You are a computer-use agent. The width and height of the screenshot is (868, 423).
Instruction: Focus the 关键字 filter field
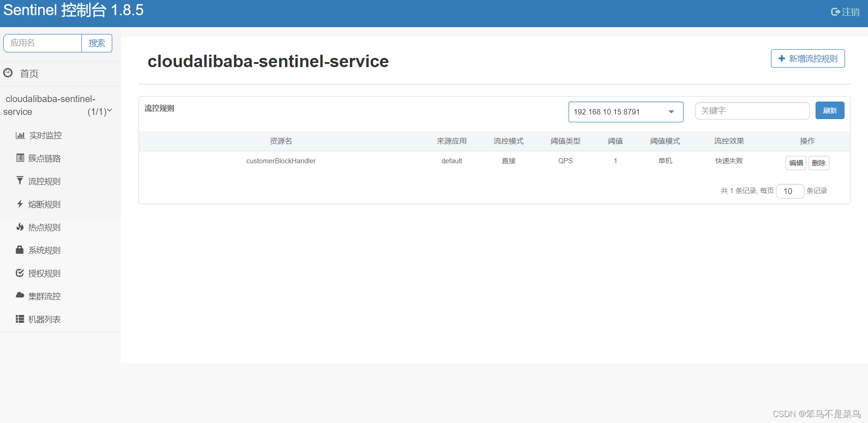(752, 111)
